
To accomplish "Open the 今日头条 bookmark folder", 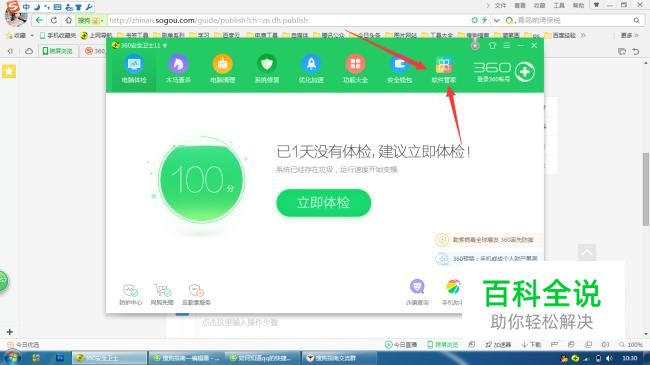I will pyautogui.click(x=366, y=36).
